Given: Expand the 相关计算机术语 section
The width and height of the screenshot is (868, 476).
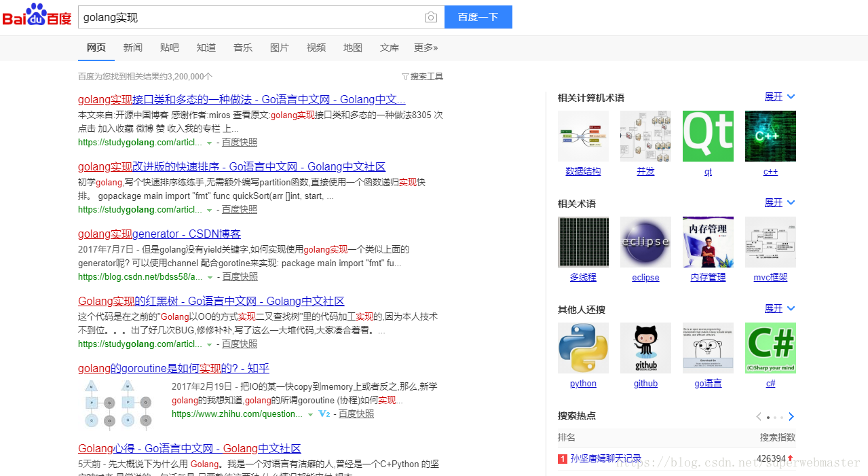Looking at the screenshot, I should coord(779,97).
